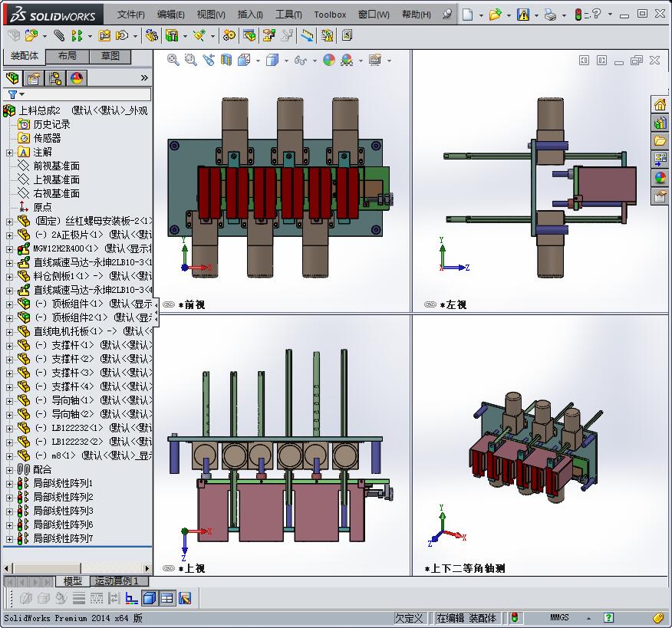Open the ConfigurationManager tab icon
Screen dimensions: 672x628
(x=55, y=78)
